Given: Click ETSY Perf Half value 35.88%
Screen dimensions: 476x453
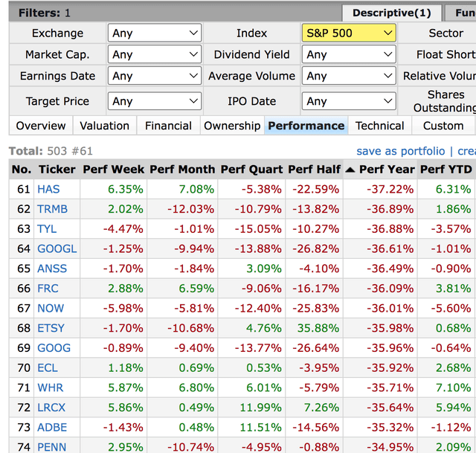Looking at the screenshot, I should point(318,328).
